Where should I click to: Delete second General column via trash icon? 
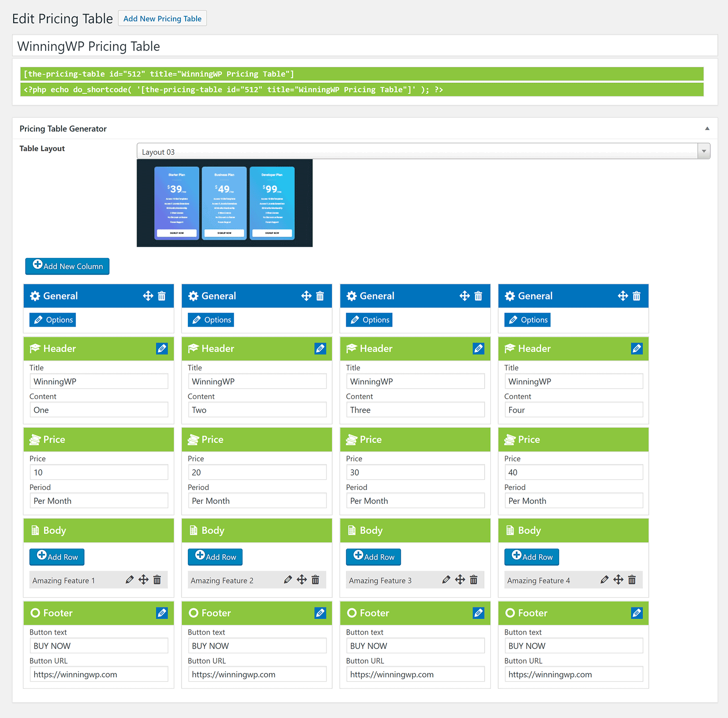[320, 296]
